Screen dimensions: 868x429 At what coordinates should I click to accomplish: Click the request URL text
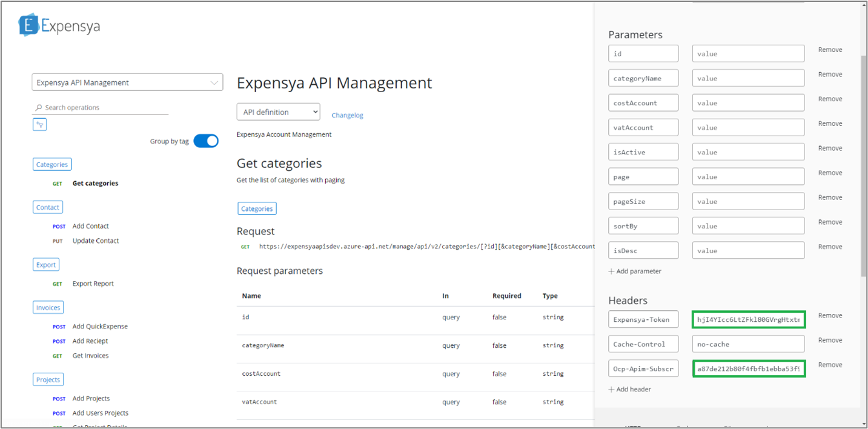point(426,247)
